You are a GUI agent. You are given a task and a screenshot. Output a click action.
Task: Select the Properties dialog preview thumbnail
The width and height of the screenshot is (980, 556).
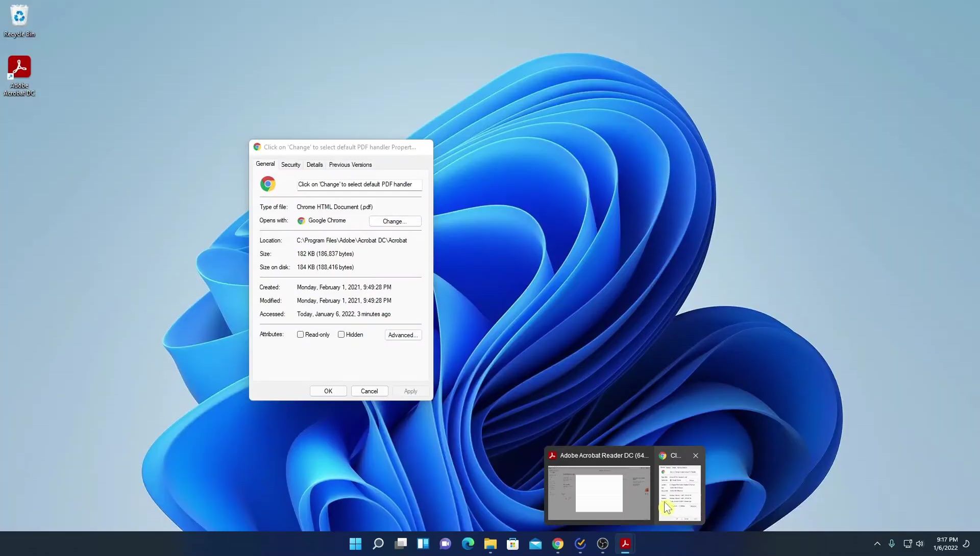680,493
